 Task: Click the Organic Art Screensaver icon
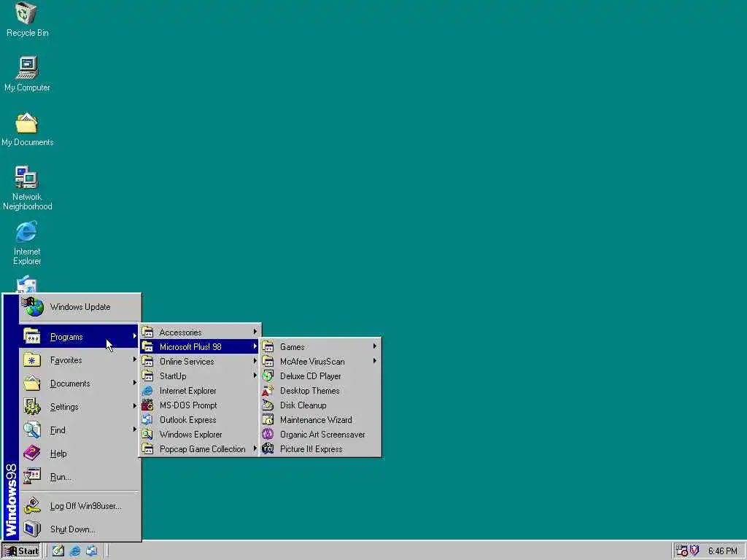coord(268,435)
